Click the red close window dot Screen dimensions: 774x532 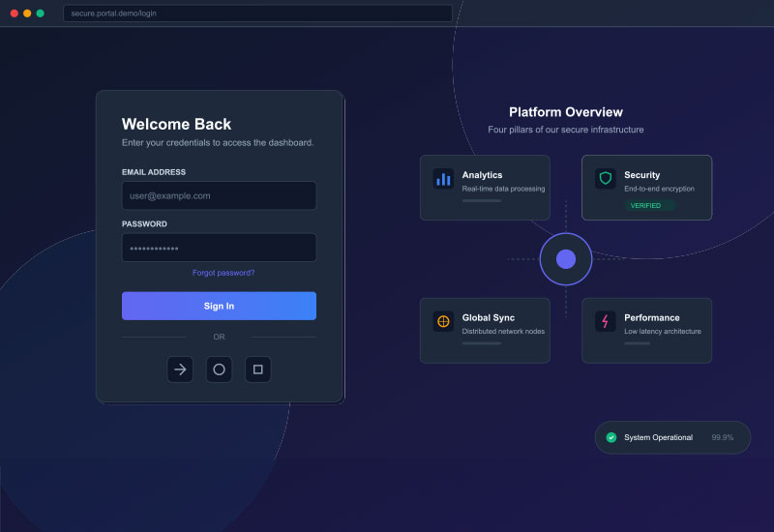coord(15,14)
